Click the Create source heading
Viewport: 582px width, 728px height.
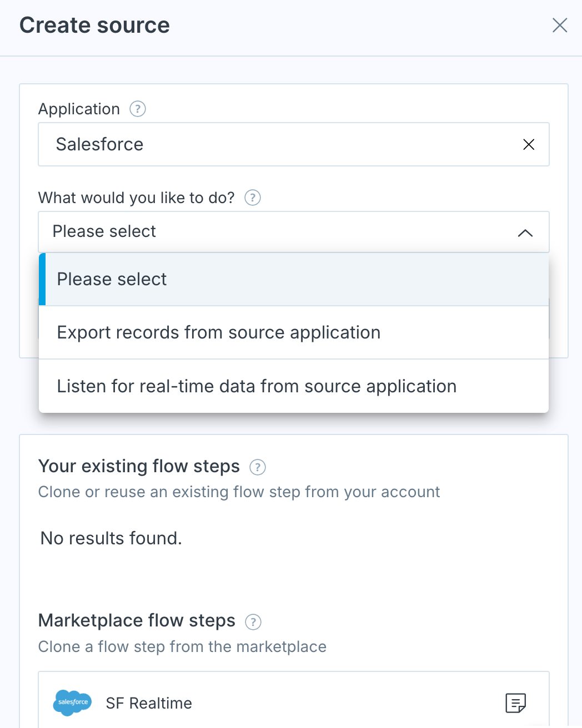coord(94,25)
